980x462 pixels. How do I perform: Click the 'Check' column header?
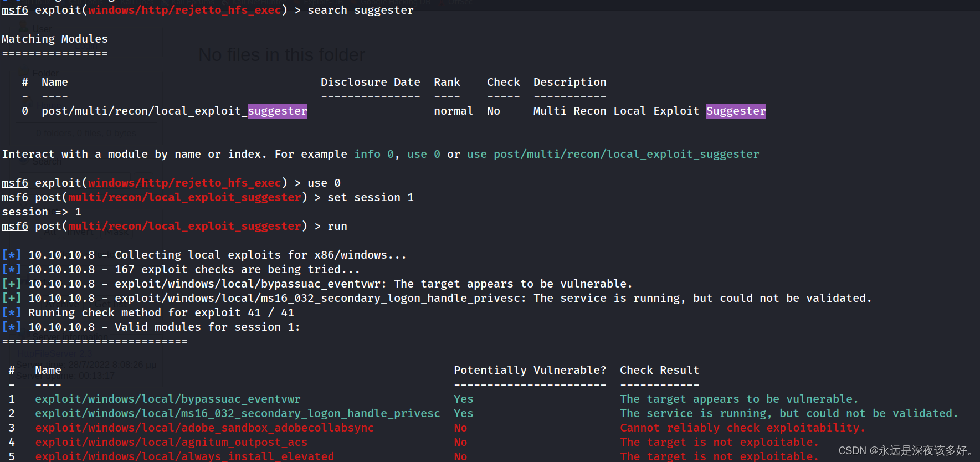click(504, 82)
